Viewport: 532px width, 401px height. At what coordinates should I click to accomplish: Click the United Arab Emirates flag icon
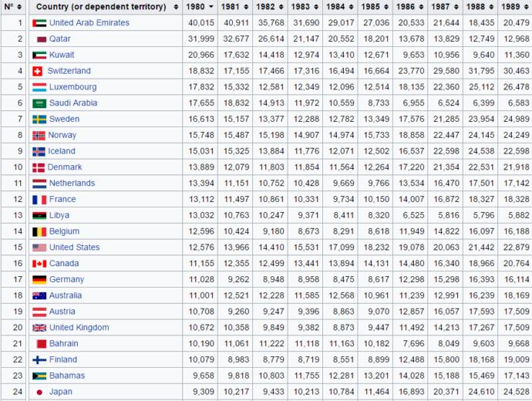[39, 23]
